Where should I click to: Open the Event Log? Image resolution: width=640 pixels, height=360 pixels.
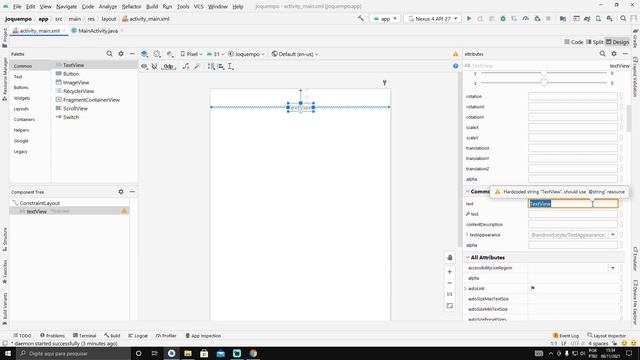coord(566,336)
